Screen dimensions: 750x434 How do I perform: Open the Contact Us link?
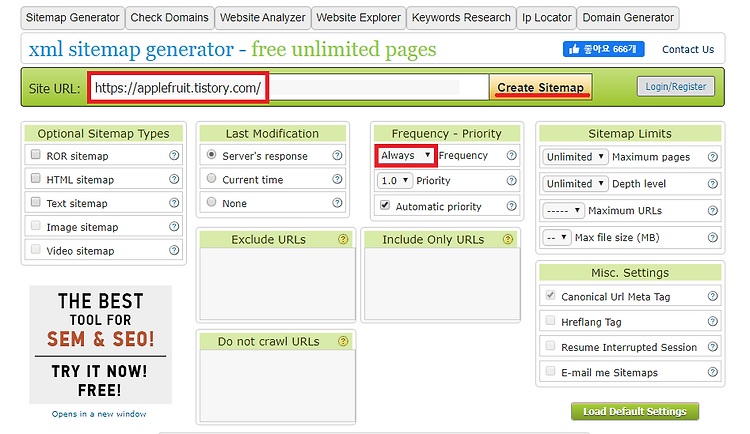pyautogui.click(x=688, y=49)
